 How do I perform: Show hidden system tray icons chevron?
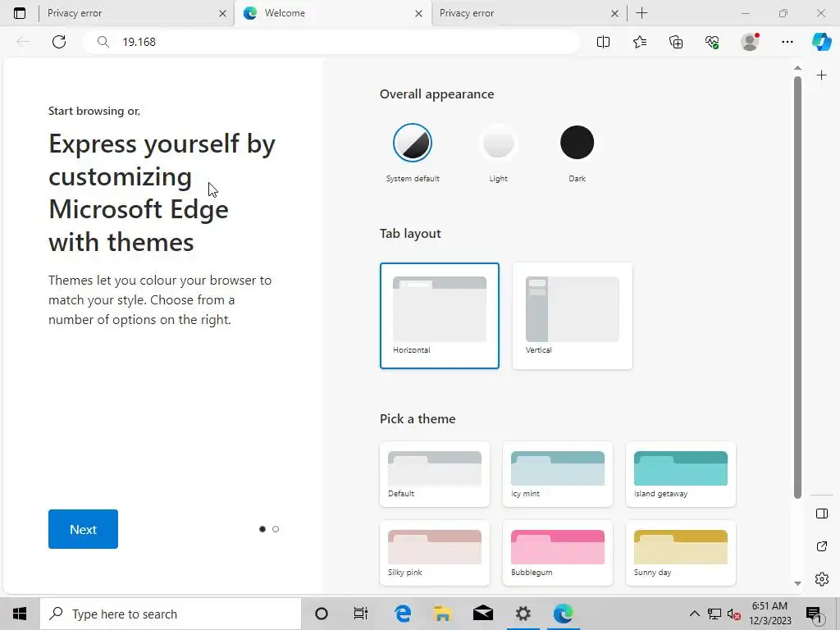click(694, 614)
